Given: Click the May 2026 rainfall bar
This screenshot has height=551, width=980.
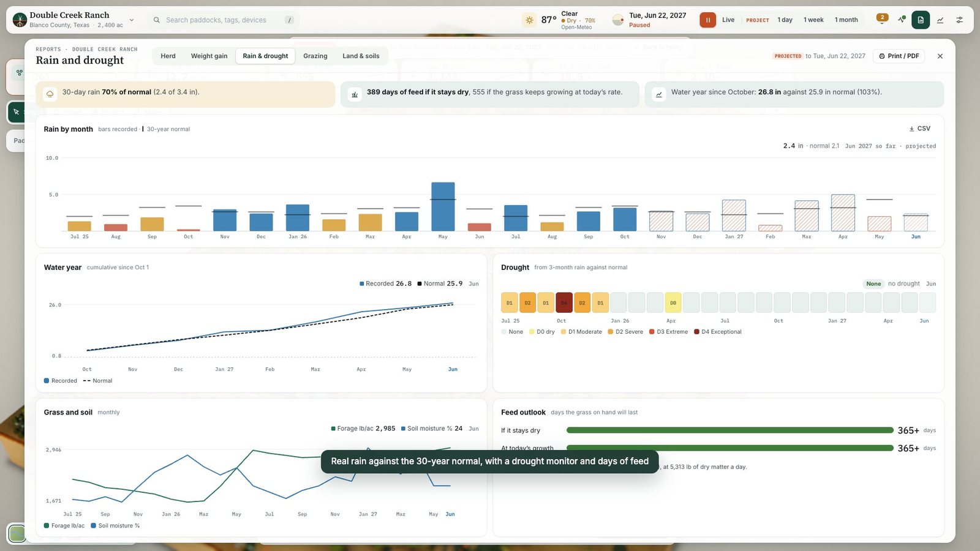Looking at the screenshot, I should [x=443, y=206].
